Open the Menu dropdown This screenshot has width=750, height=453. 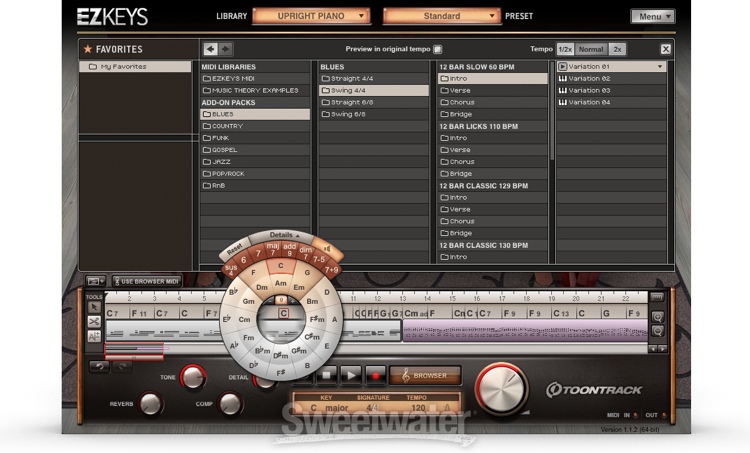652,16
